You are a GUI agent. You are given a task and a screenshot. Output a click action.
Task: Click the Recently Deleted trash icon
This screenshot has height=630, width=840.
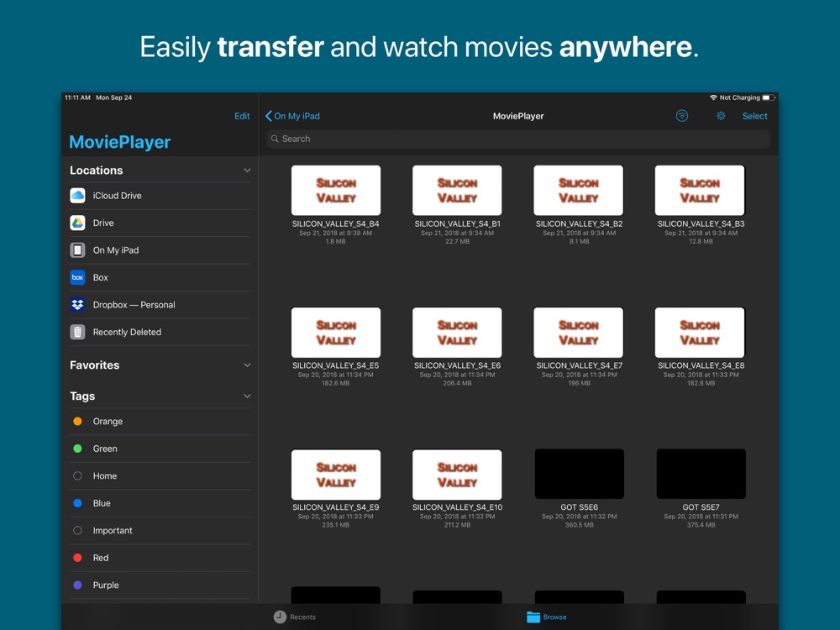tap(77, 332)
